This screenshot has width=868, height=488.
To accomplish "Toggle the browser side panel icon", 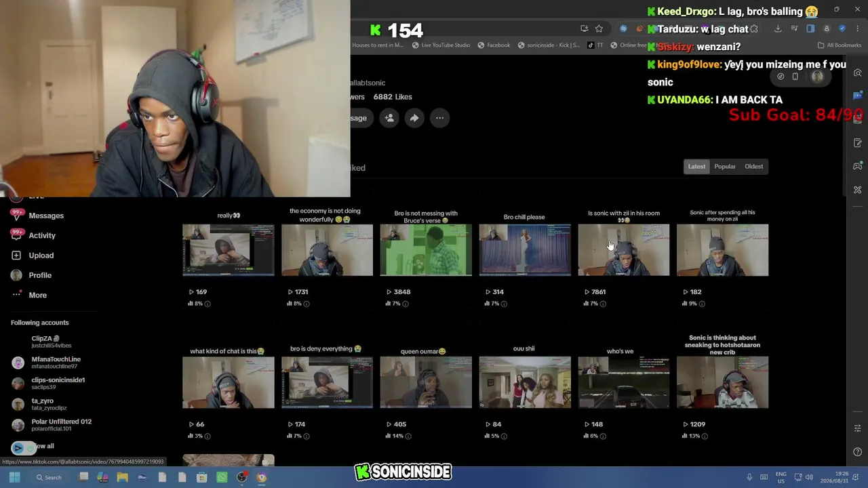I will coord(810,28).
